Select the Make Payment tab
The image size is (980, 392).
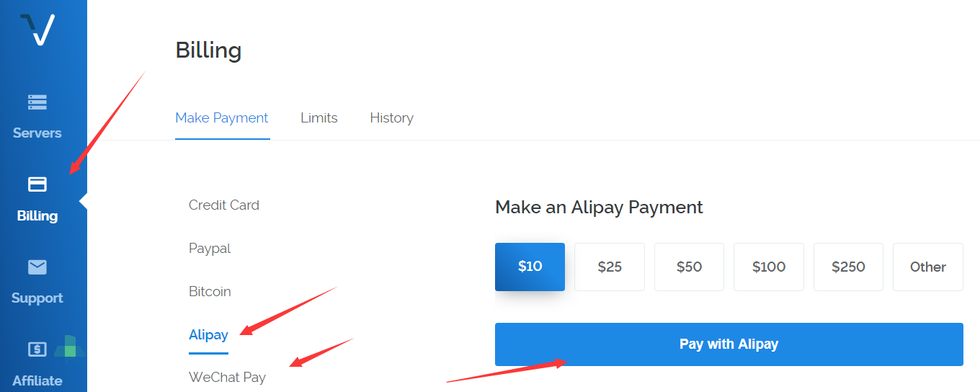coord(222,118)
